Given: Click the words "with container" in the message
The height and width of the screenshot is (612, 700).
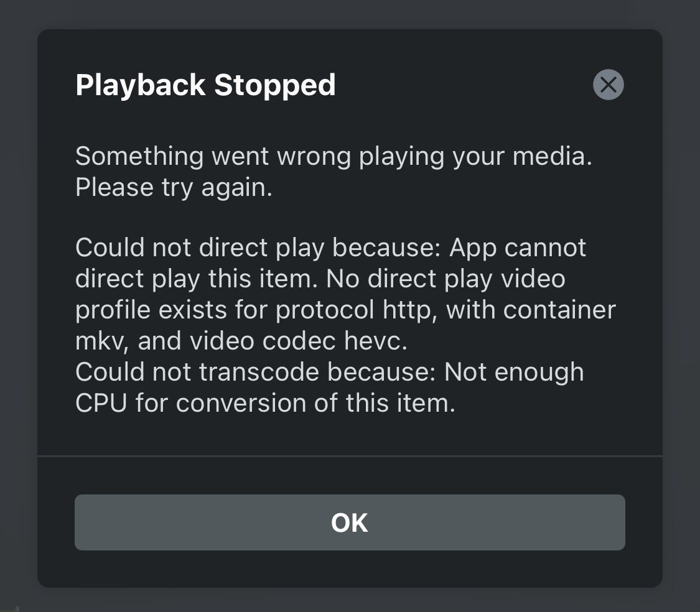Looking at the screenshot, I should pos(531,310).
